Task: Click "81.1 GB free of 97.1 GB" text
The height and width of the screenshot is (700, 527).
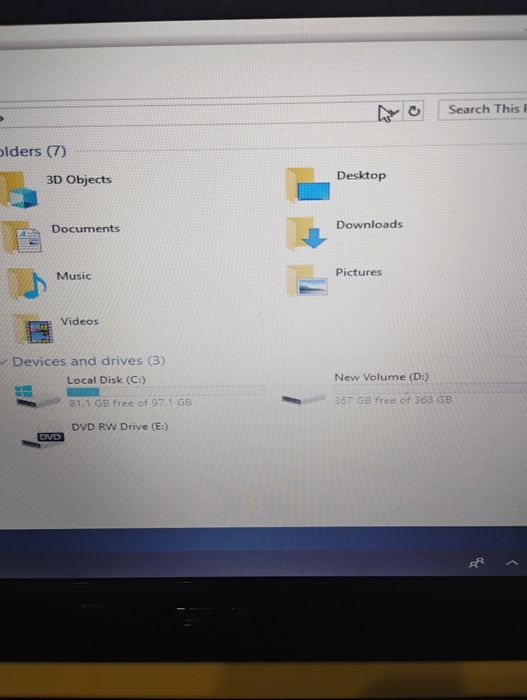Action: 130,403
